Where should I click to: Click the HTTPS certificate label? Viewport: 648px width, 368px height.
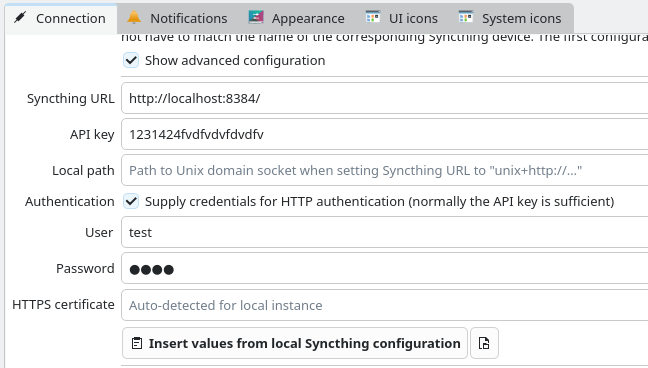tap(63, 304)
